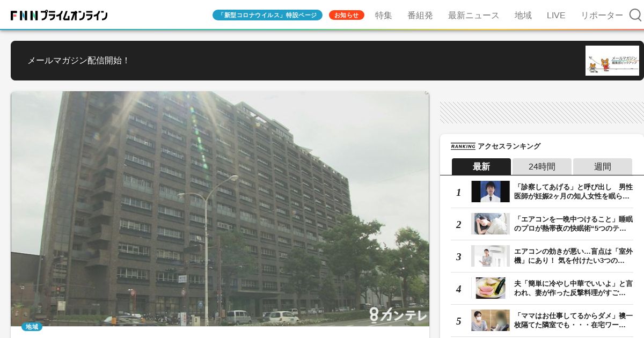Viewport: 644px width, 338px height.
Task: Open article 夫「簡単に冷やし中華でいいよ」
Action: pos(573,288)
